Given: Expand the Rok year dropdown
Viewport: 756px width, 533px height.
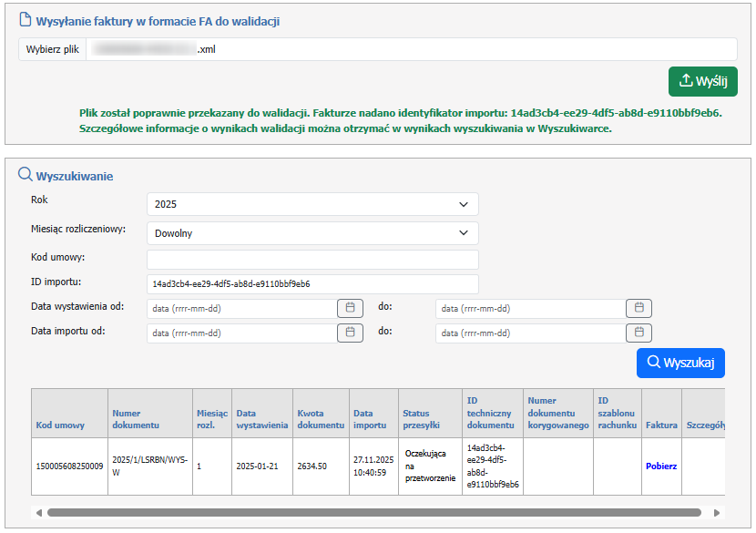Looking at the screenshot, I should [312, 204].
